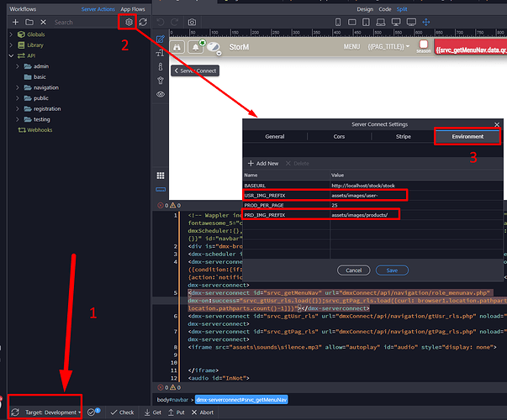Click the notification bell in navbar
This screenshot has width=507, height=420.
196,47
